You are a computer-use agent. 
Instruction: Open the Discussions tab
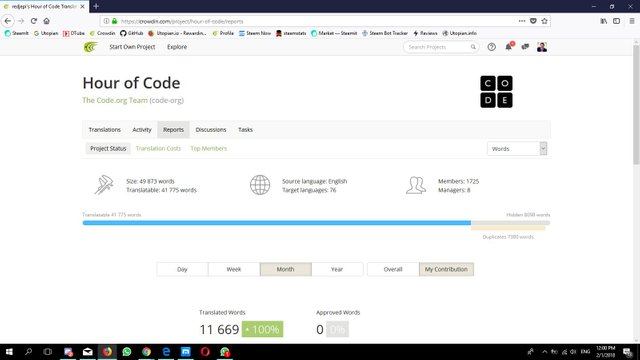click(x=211, y=129)
